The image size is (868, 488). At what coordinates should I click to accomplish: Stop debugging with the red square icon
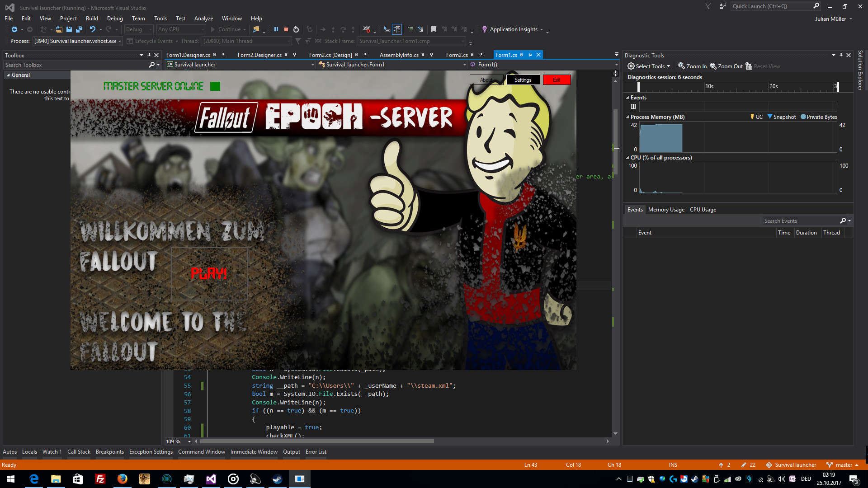[286, 29]
